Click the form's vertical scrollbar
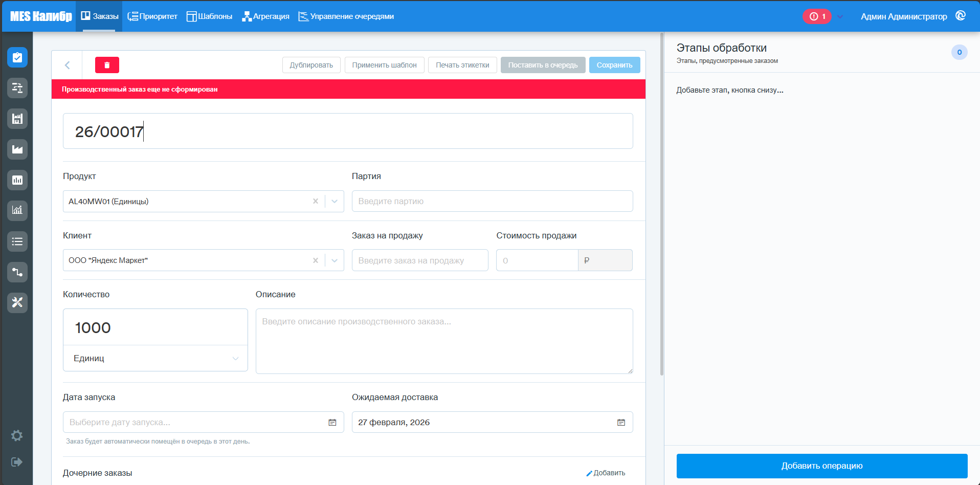 (662, 205)
